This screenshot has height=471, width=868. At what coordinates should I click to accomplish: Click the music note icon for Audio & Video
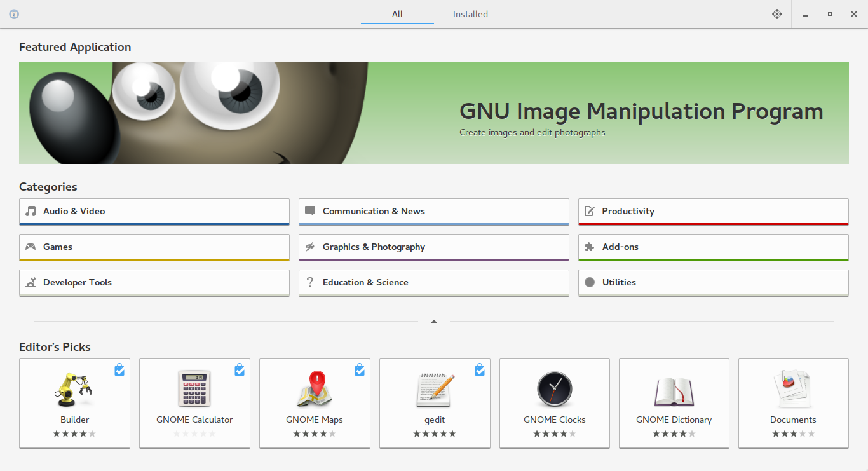[31, 211]
